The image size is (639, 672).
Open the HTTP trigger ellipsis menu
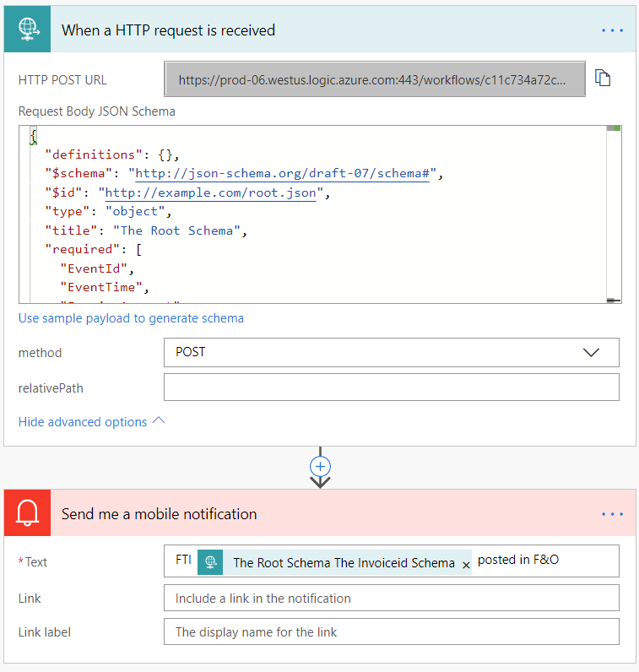click(x=612, y=30)
